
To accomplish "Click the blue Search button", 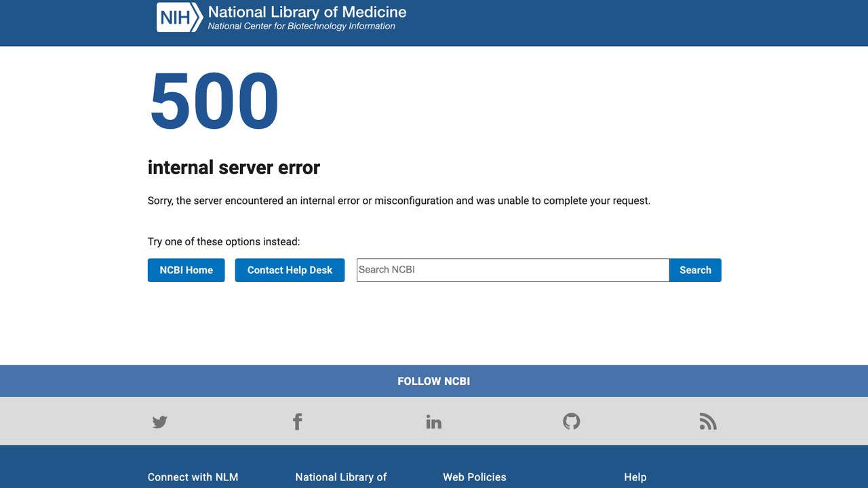I will click(695, 270).
